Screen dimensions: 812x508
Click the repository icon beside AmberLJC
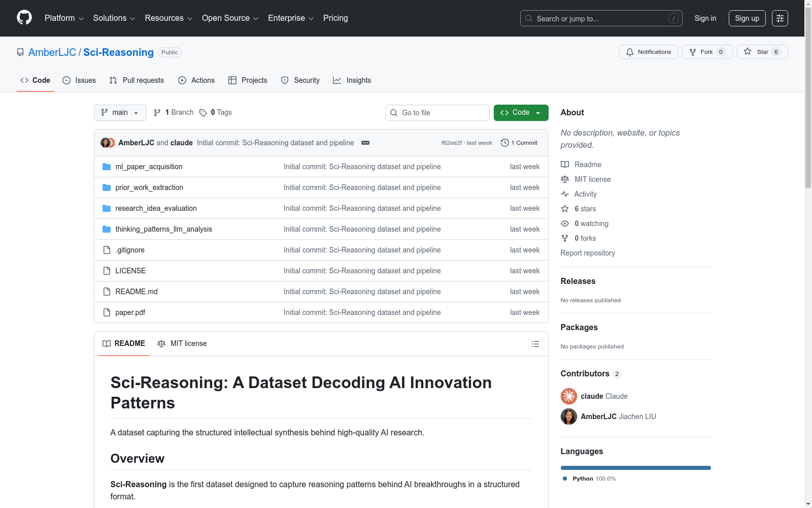click(20, 52)
